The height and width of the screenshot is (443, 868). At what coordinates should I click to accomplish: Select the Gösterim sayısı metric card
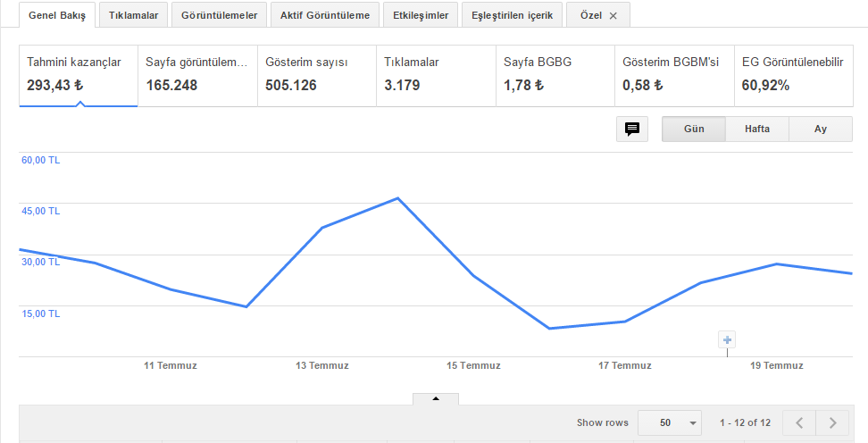click(x=317, y=76)
